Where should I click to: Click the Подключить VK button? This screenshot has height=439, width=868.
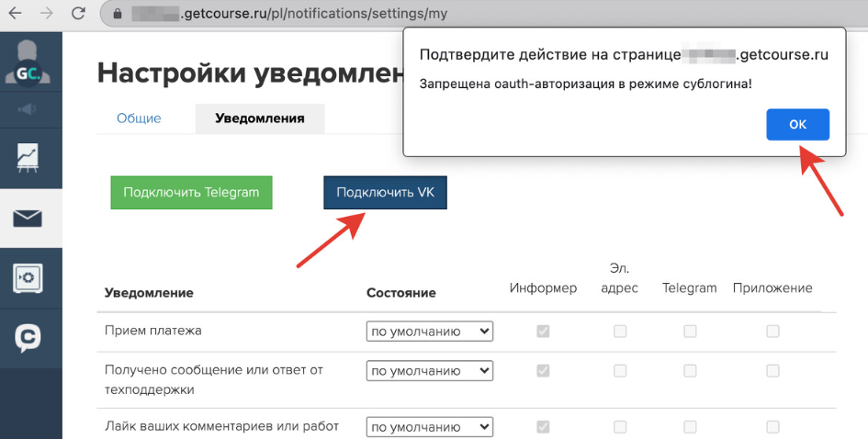(x=385, y=193)
